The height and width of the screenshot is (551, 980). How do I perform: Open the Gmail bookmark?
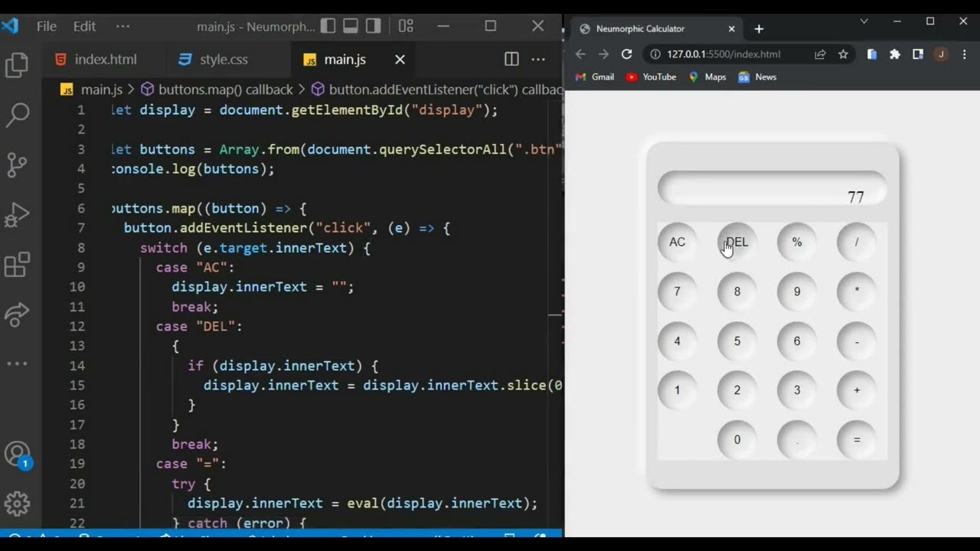[595, 77]
